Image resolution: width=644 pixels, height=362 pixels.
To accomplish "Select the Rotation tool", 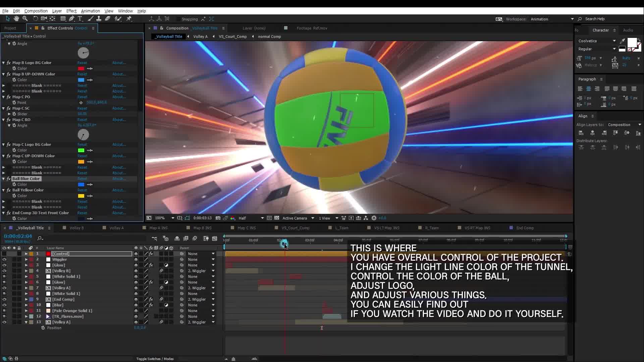I will click(x=35, y=19).
